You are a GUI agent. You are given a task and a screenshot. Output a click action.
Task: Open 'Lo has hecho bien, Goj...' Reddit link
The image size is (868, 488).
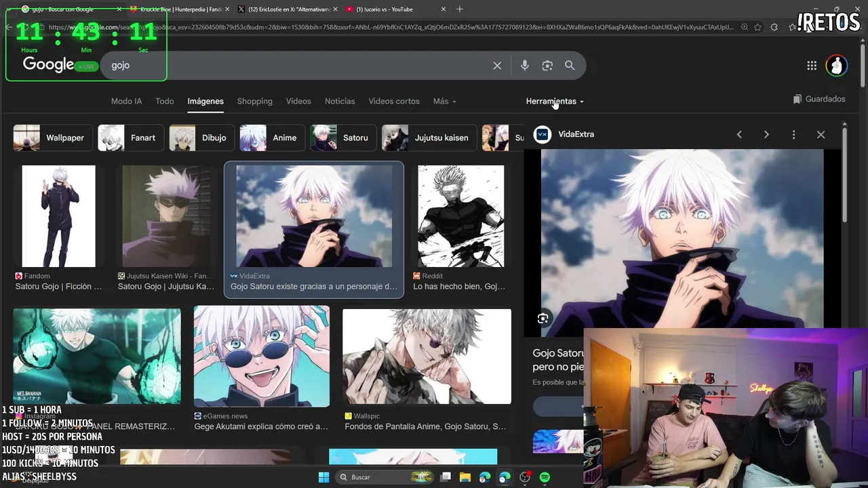[x=459, y=287]
